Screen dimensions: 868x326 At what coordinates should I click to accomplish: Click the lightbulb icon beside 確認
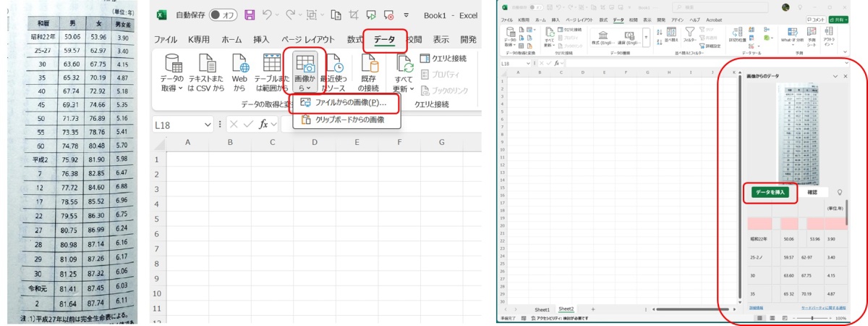point(840,192)
